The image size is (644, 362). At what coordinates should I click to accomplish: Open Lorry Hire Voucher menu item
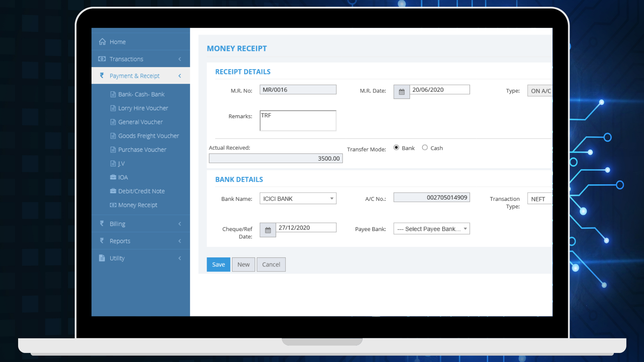click(x=143, y=108)
